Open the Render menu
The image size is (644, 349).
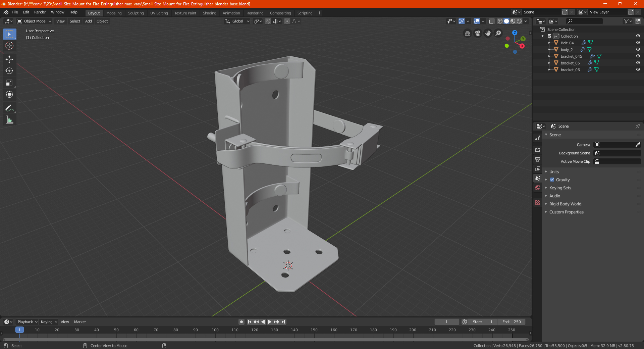coord(40,12)
